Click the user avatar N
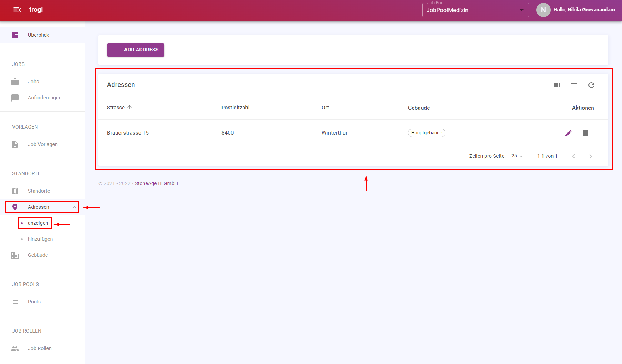The height and width of the screenshot is (364, 622). pos(544,10)
